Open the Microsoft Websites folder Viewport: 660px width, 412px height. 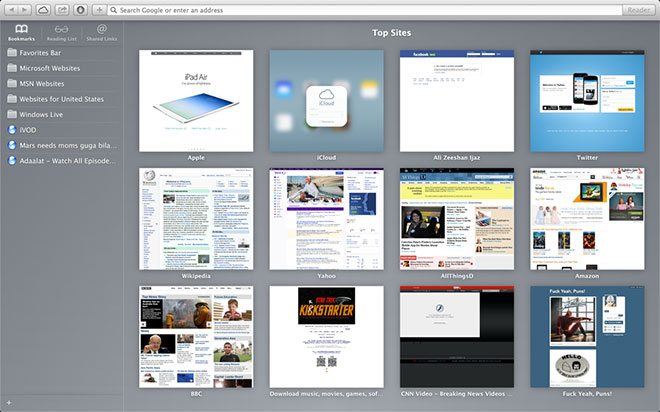(x=62, y=68)
